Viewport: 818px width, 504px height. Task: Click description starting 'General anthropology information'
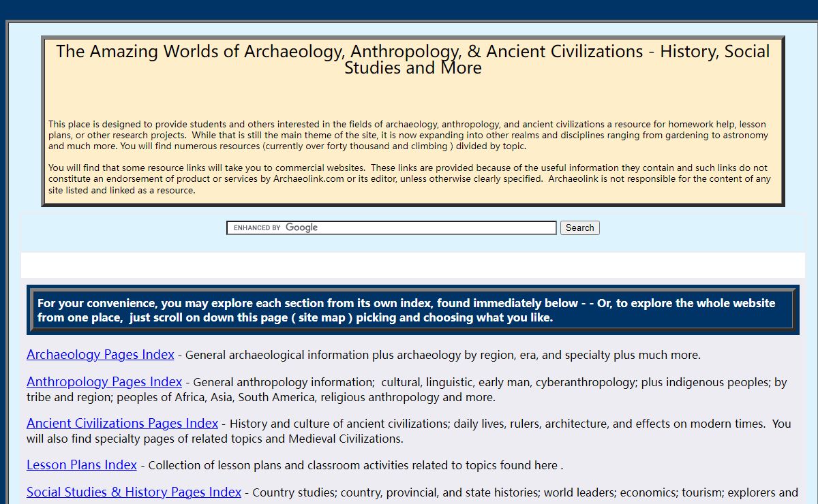click(x=407, y=390)
